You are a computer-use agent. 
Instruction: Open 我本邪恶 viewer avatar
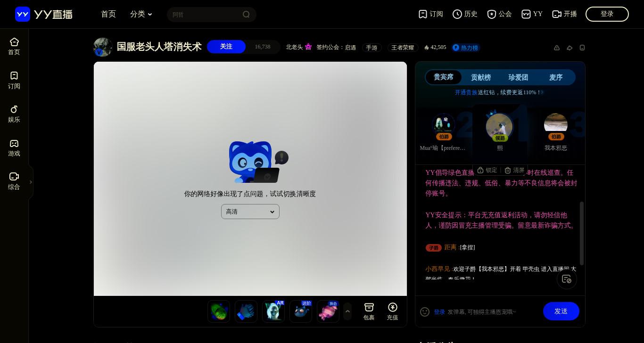(x=556, y=125)
